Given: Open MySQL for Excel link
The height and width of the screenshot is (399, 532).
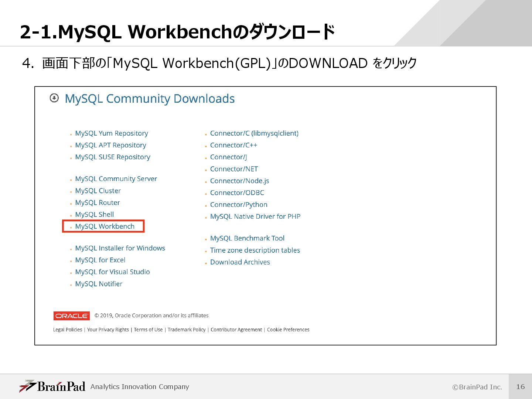Looking at the screenshot, I should click(100, 260).
